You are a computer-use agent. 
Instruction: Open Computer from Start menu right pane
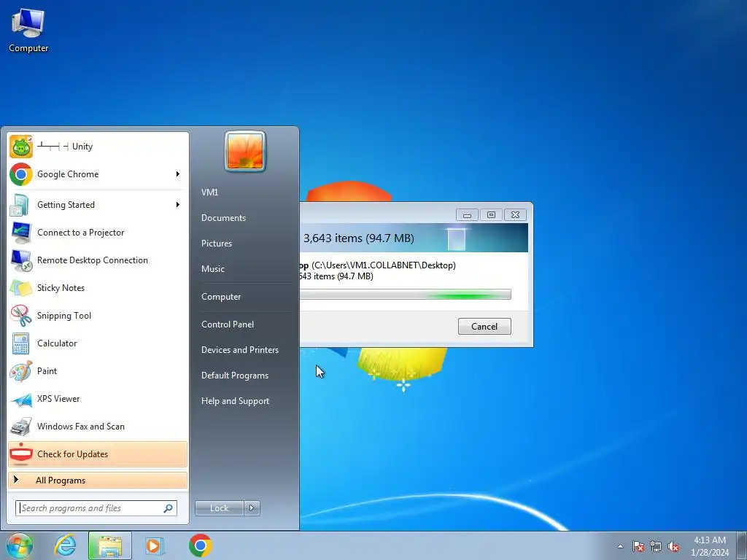tap(221, 297)
